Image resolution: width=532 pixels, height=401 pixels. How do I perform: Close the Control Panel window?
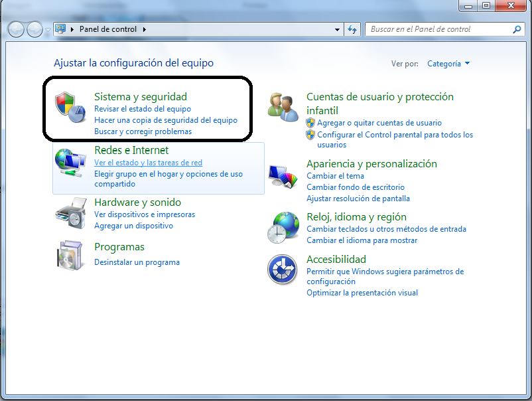click(x=511, y=5)
